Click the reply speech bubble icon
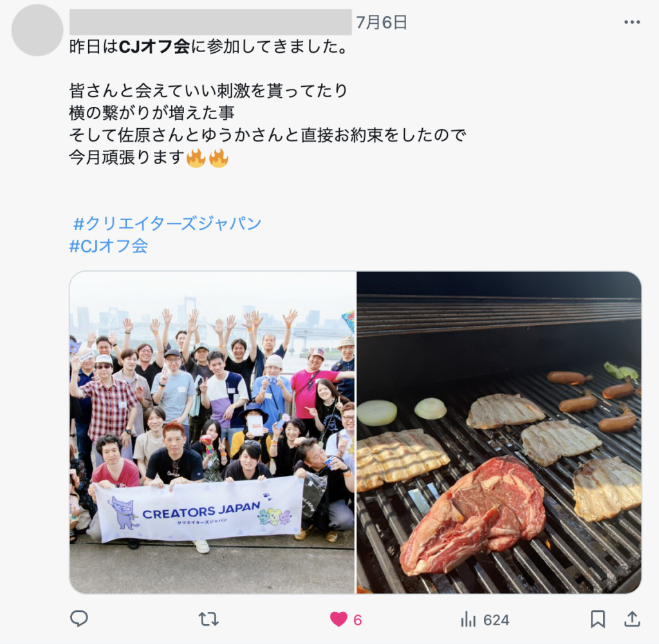 79,619
